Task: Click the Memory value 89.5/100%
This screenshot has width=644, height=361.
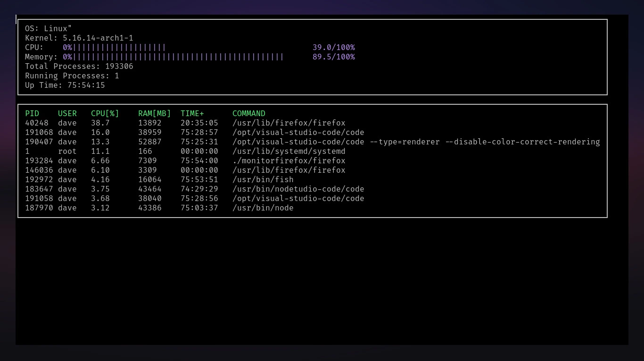Action: (x=334, y=57)
